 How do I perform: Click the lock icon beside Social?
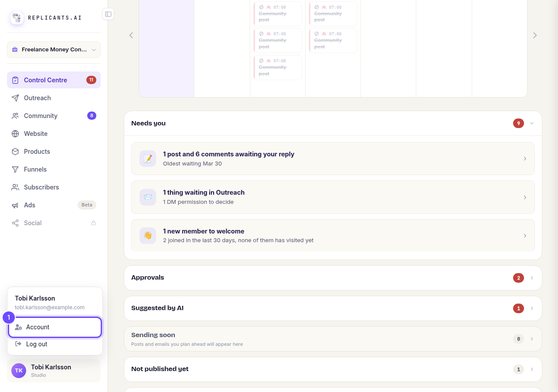[x=93, y=223]
